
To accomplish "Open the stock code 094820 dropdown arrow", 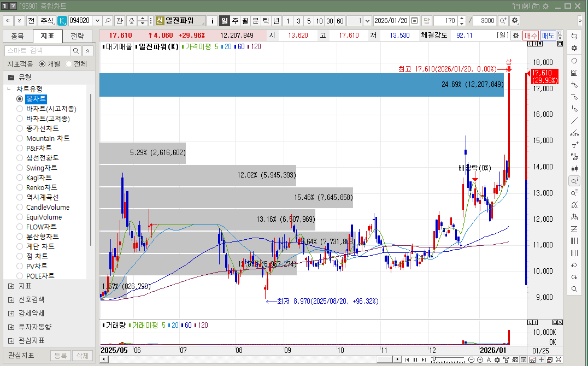I will coord(97,21).
